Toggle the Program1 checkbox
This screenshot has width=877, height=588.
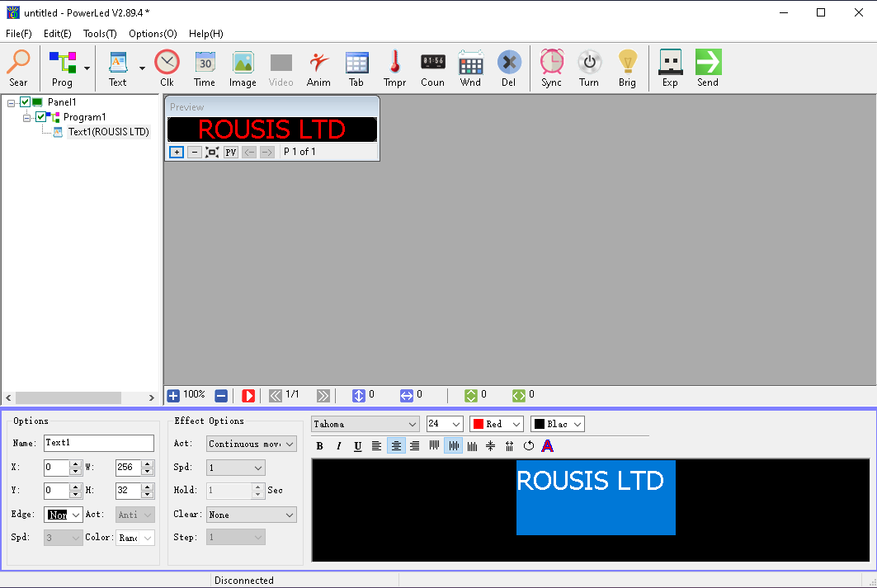coord(40,117)
